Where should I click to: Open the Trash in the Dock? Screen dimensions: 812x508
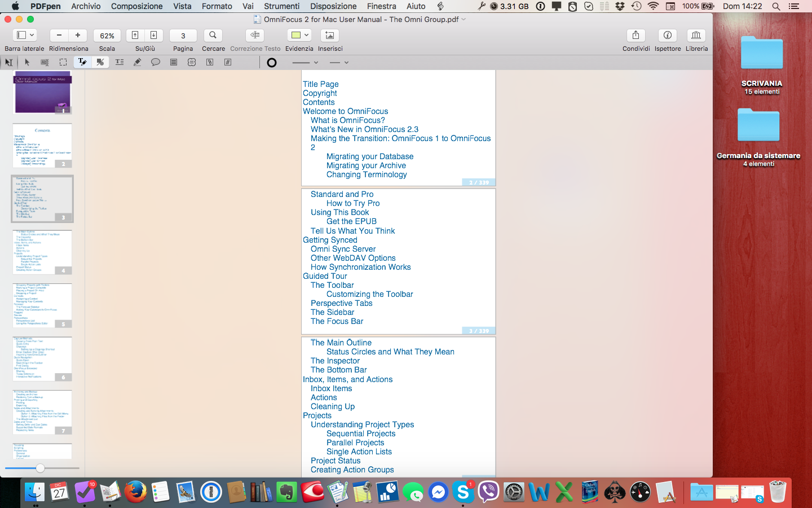tap(778, 492)
